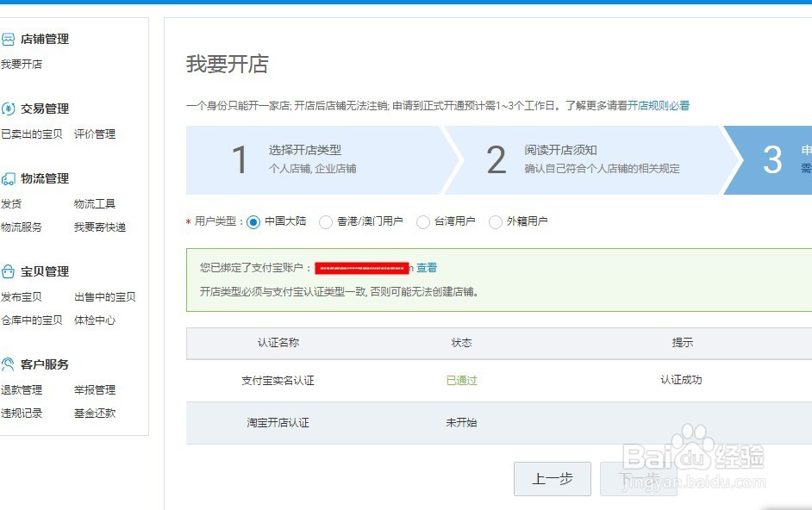Click the 上一步 button

pyautogui.click(x=552, y=479)
